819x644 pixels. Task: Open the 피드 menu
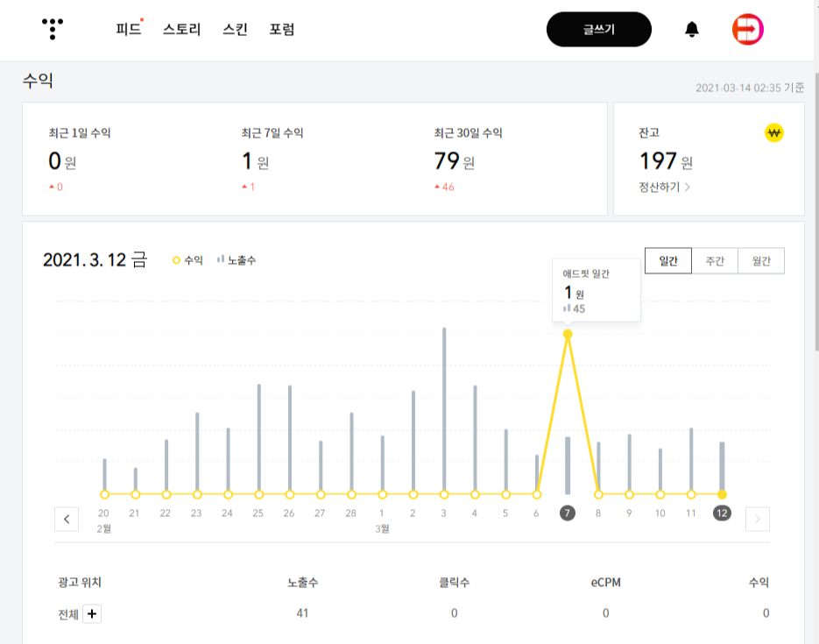[129, 29]
